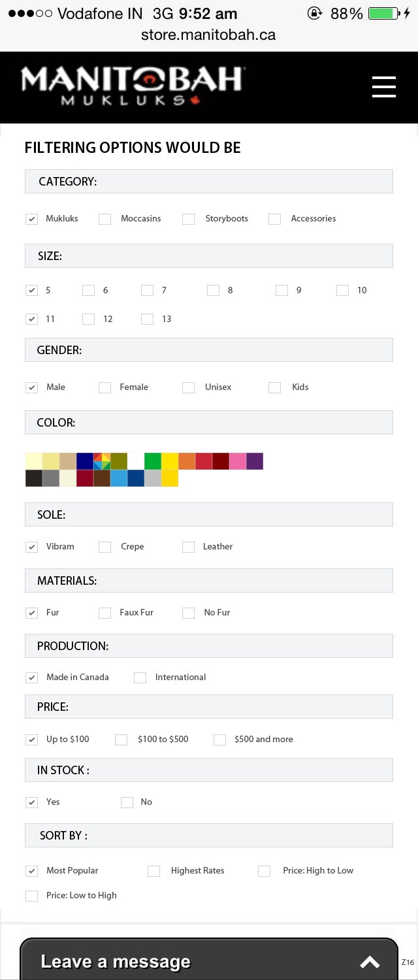
Task: Select the multicolor swatch
Action: [102, 461]
